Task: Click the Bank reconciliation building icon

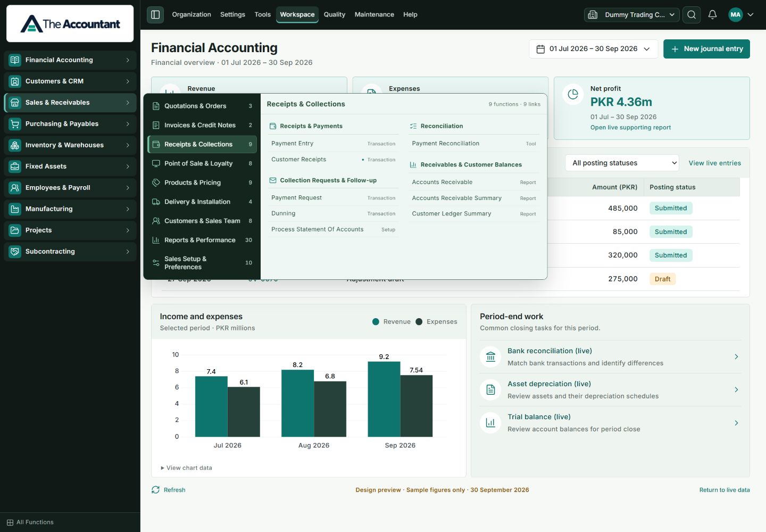Action: pyautogui.click(x=490, y=357)
